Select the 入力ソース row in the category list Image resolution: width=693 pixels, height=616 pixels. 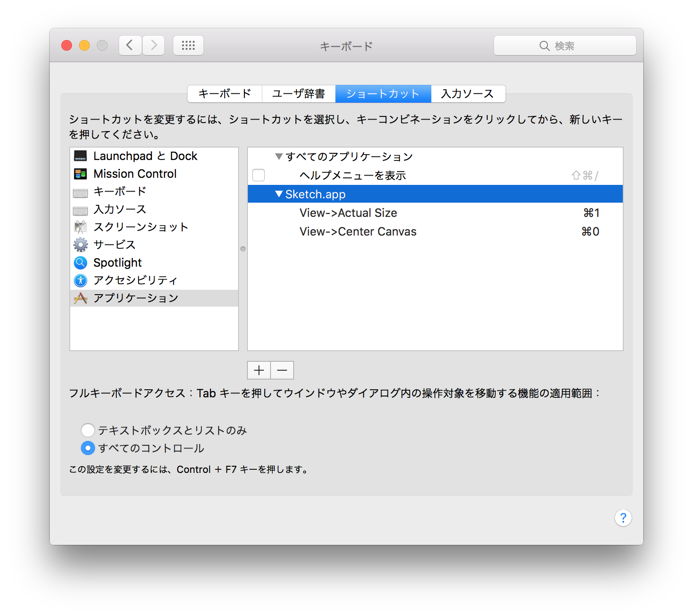point(154,209)
